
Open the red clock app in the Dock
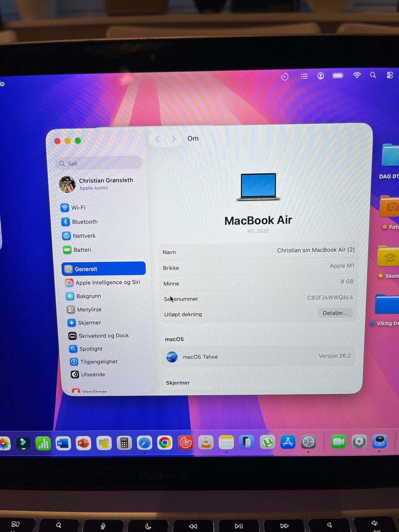pyautogui.click(x=185, y=443)
